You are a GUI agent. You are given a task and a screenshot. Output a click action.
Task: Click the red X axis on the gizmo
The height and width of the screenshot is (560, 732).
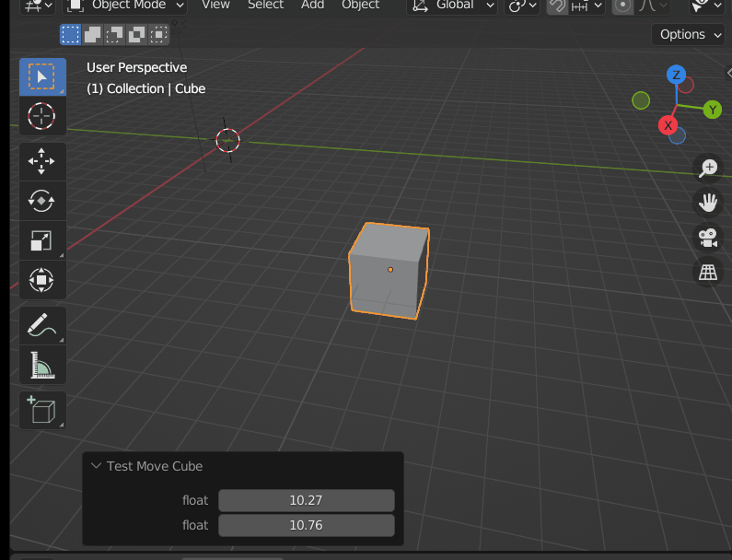pos(668,125)
